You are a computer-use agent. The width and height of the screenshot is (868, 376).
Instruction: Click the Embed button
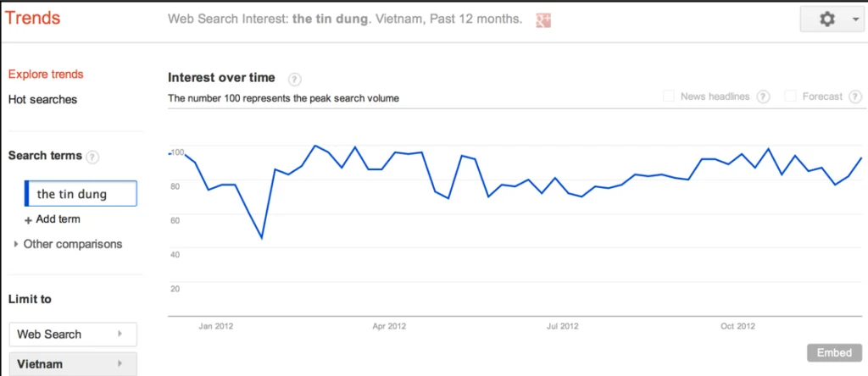[832, 353]
